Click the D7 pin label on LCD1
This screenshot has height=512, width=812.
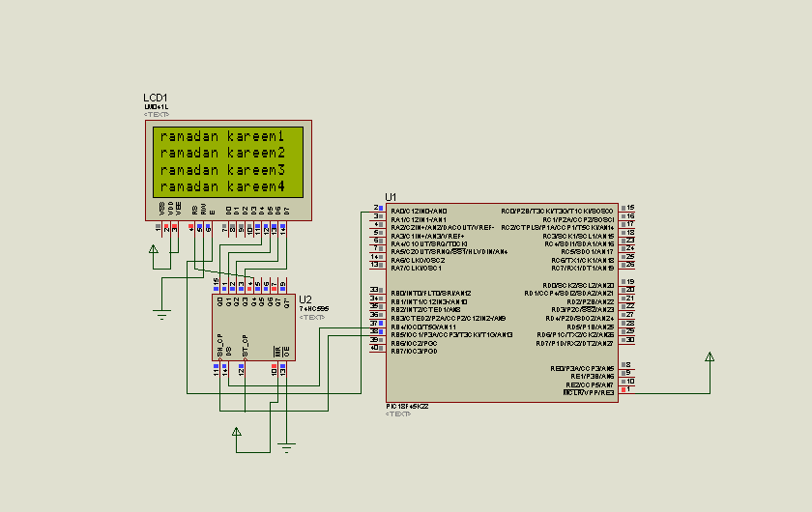point(286,211)
